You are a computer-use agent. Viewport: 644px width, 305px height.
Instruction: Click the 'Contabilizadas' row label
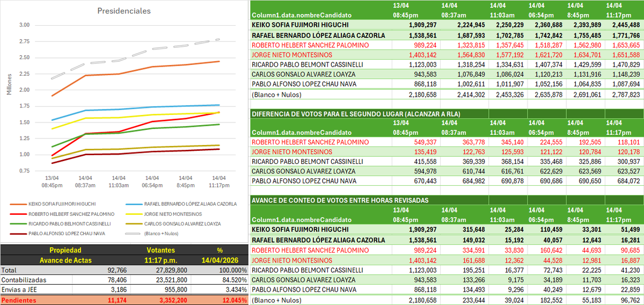[x=23, y=280]
